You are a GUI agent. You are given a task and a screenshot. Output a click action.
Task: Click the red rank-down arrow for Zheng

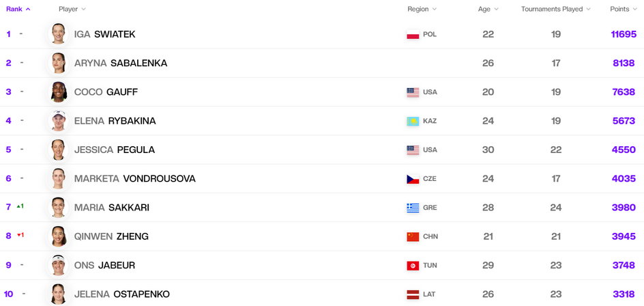pos(18,235)
